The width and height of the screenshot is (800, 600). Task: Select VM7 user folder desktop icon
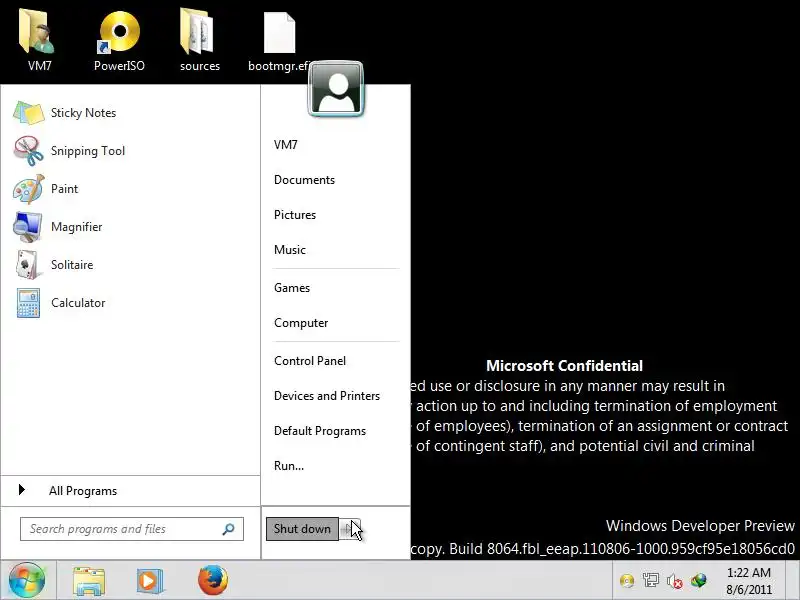pyautogui.click(x=38, y=33)
